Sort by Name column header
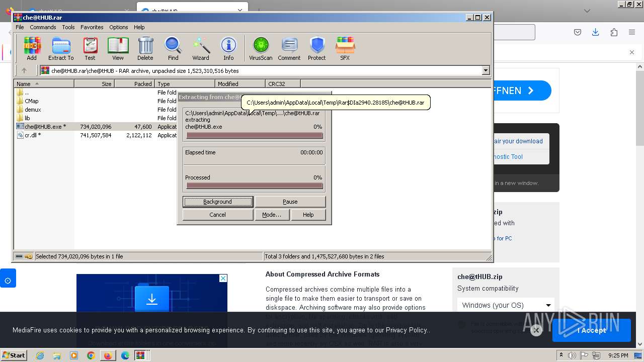Screen dimensions: 644x362 pos(44,84)
